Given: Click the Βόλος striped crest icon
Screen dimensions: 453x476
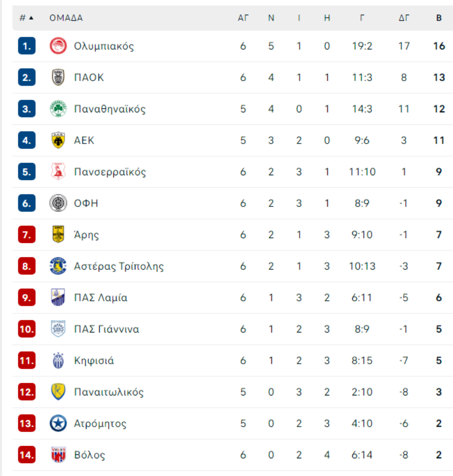Looking at the screenshot, I should pos(58,455).
